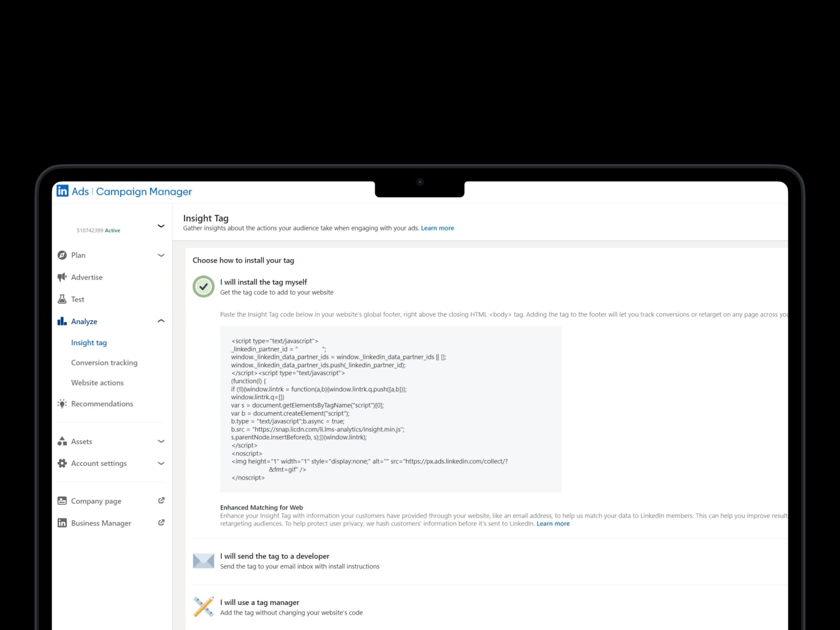The image size is (840, 630).
Task: Click the Account settings gear icon
Action: coord(62,463)
